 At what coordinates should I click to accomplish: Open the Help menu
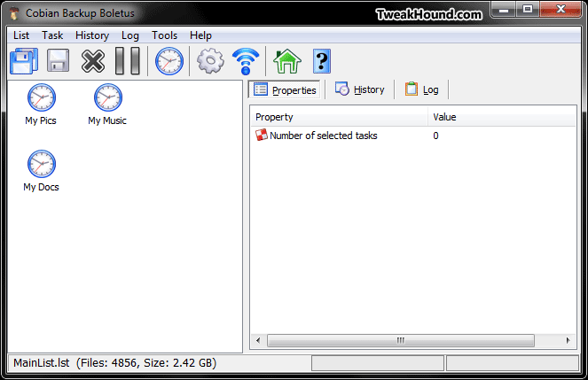[200, 35]
